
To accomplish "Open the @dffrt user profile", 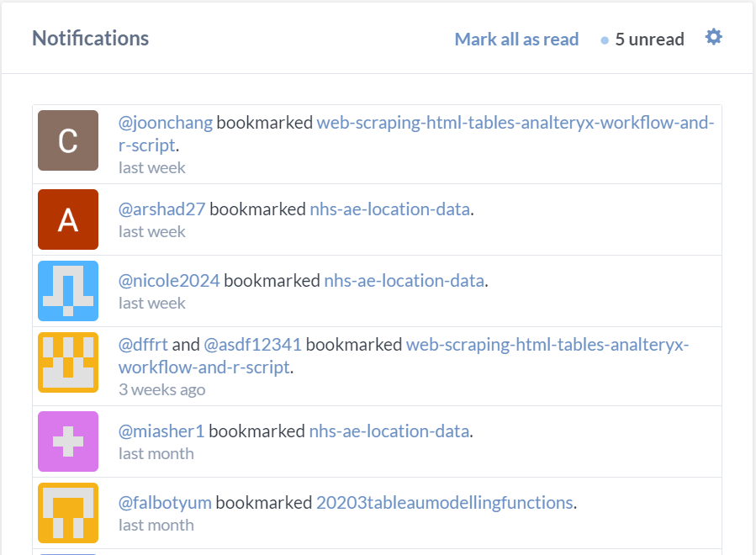I will (x=143, y=345).
